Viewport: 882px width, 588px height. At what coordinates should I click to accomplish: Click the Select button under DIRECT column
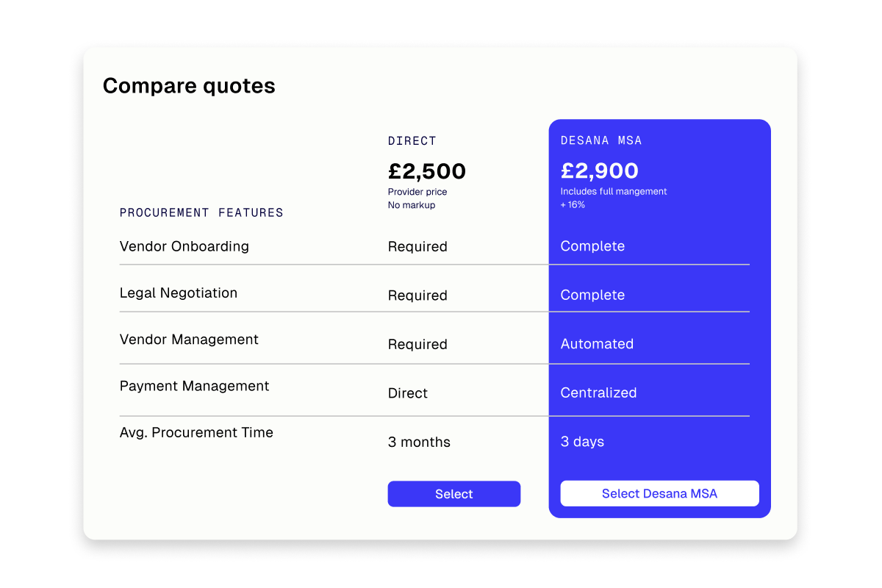click(x=453, y=493)
